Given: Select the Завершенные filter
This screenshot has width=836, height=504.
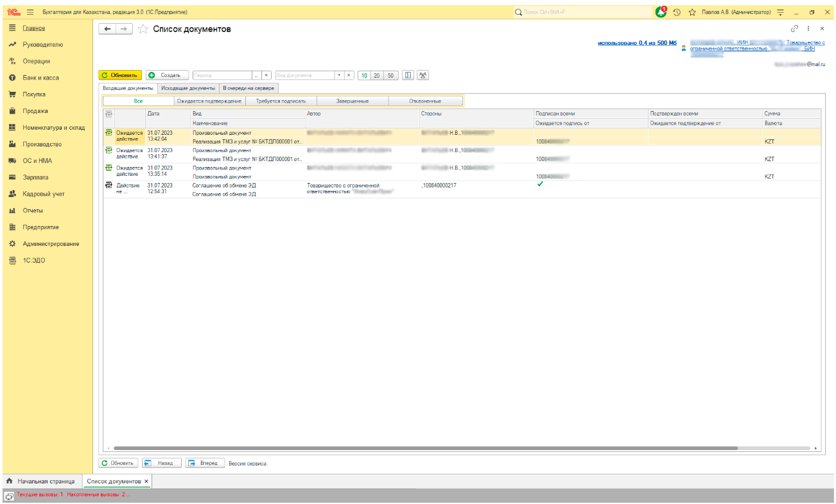Looking at the screenshot, I should click(353, 101).
